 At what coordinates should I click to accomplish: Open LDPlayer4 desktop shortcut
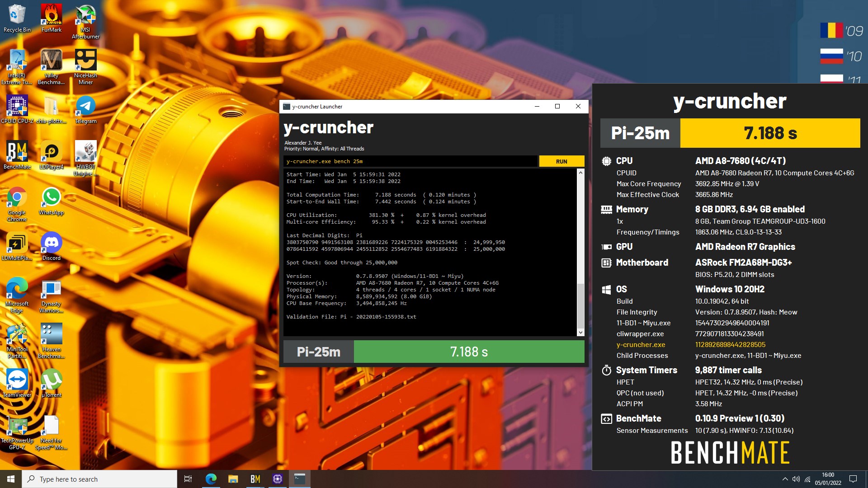(52, 155)
